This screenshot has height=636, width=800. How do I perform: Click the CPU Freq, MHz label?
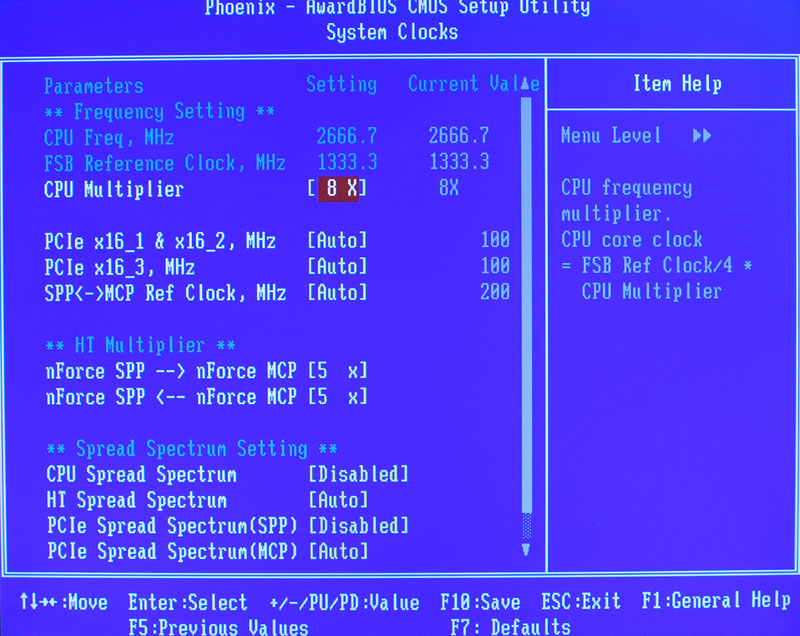click(x=109, y=138)
